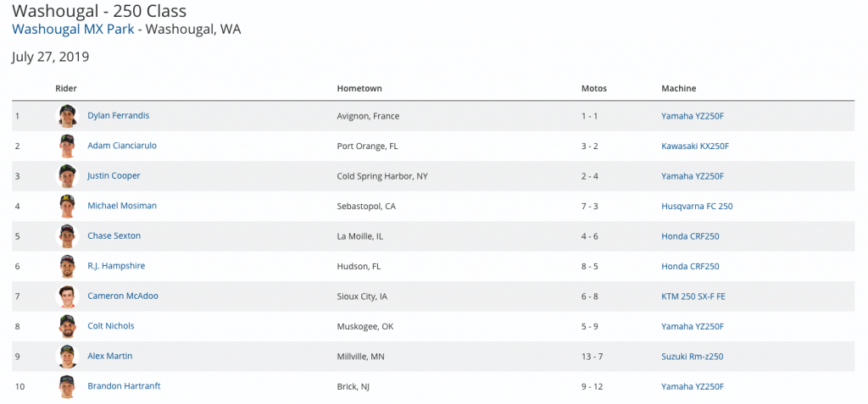Click the Hometown column header
Screen dimensions: 868x404
[x=359, y=88]
